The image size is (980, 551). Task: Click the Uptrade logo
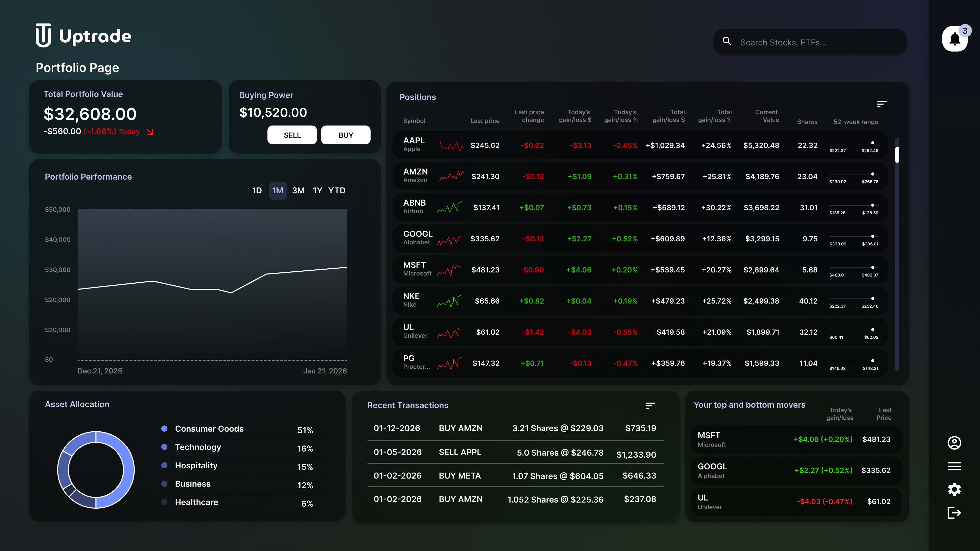tap(83, 36)
